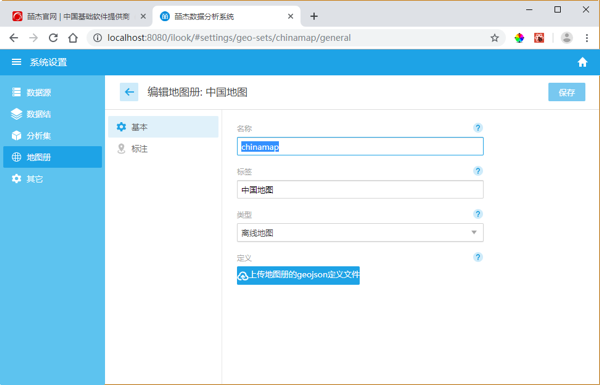Image resolution: width=600 pixels, height=385 pixels.
Task: Click the back arrow next to 编辑地图册
Action: 129,92
